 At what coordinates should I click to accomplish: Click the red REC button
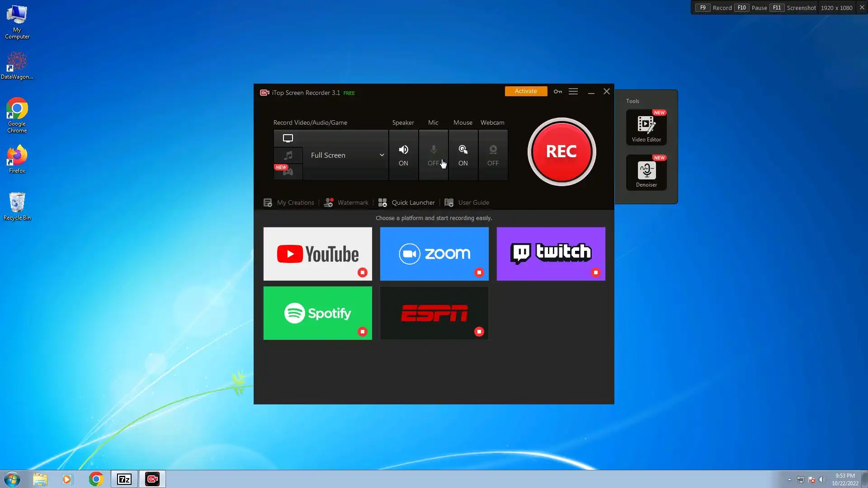pyautogui.click(x=561, y=152)
